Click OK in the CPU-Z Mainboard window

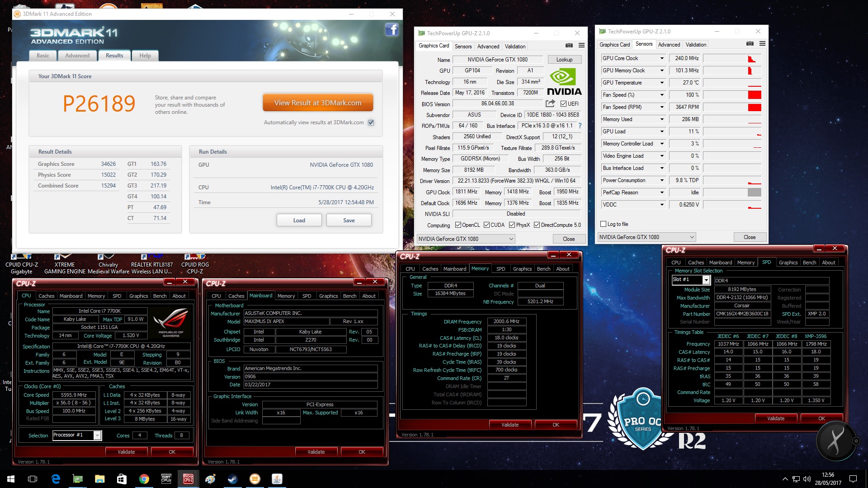362,452
